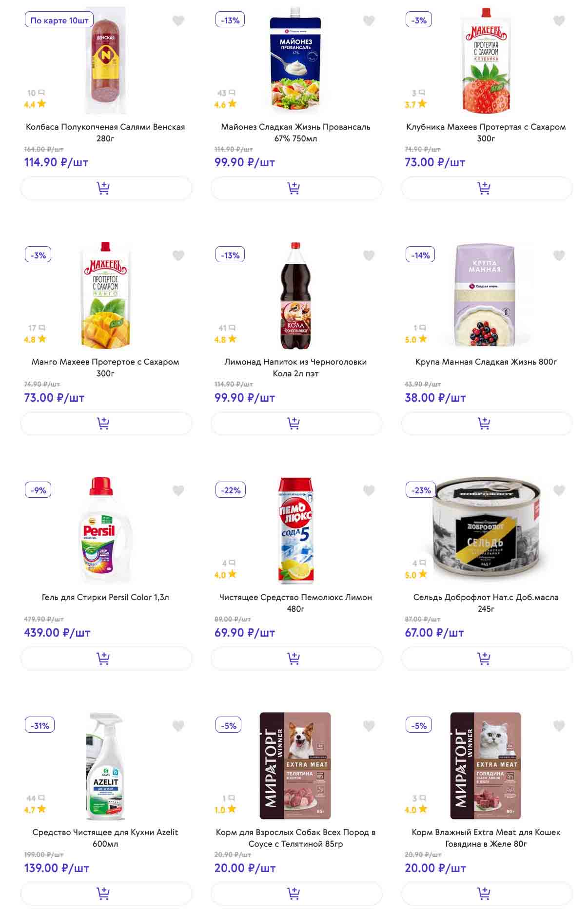Viewport: 588px width, 914px height.
Task: Toggle favorite heart on Кола Черноголовка
Action: [x=369, y=255]
